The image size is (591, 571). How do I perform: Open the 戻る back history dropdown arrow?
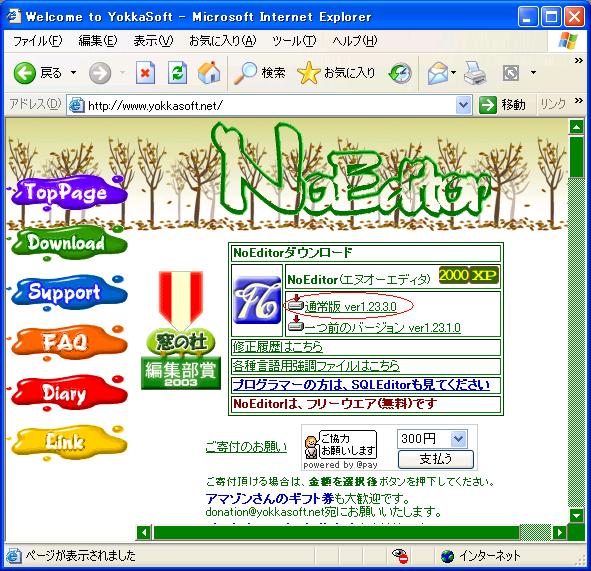[x=73, y=72]
